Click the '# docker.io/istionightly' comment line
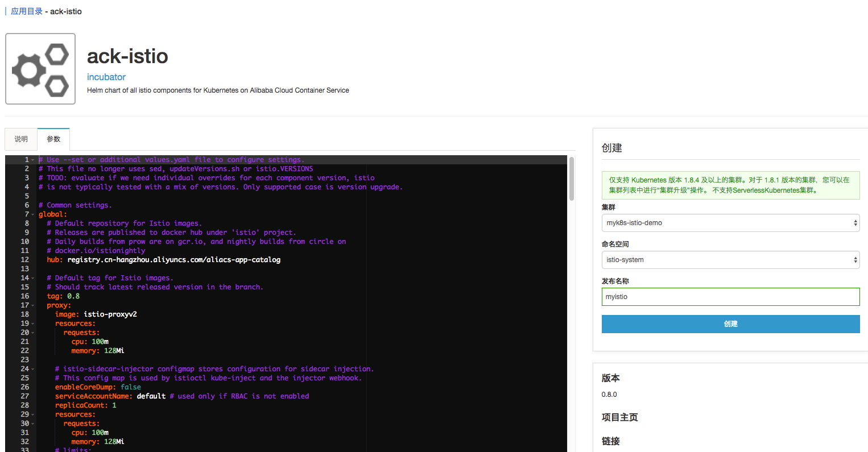This screenshot has width=868, height=452. tap(96, 251)
